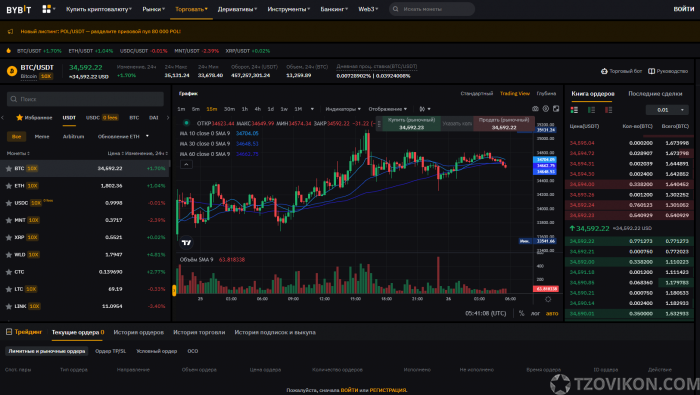
Task: Star the XRP row as favorite
Action: 8,237
